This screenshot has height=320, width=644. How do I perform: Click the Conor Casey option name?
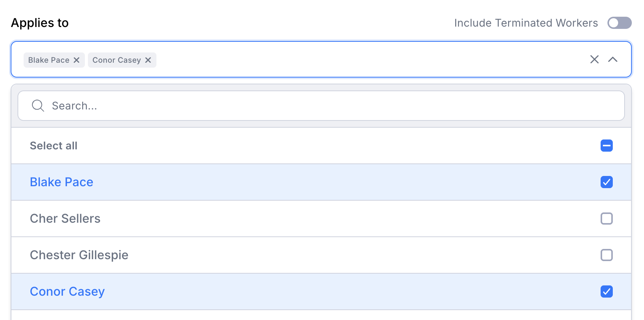(x=67, y=291)
